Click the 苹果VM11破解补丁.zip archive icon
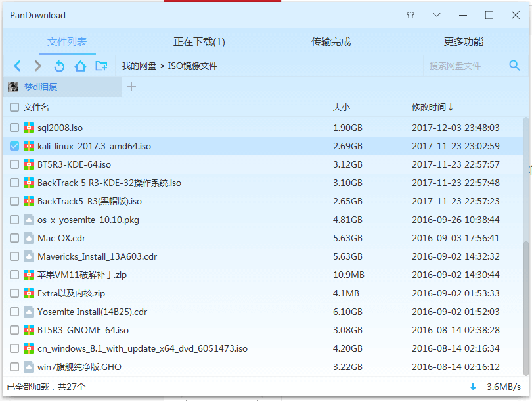Image resolution: width=532 pixels, height=401 pixels. click(29, 275)
